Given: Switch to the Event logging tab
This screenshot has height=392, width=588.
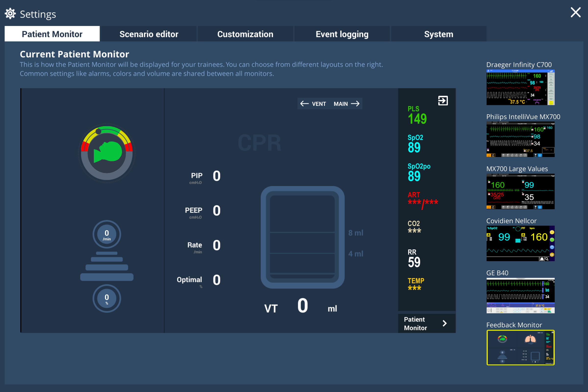Looking at the screenshot, I should click(x=342, y=34).
